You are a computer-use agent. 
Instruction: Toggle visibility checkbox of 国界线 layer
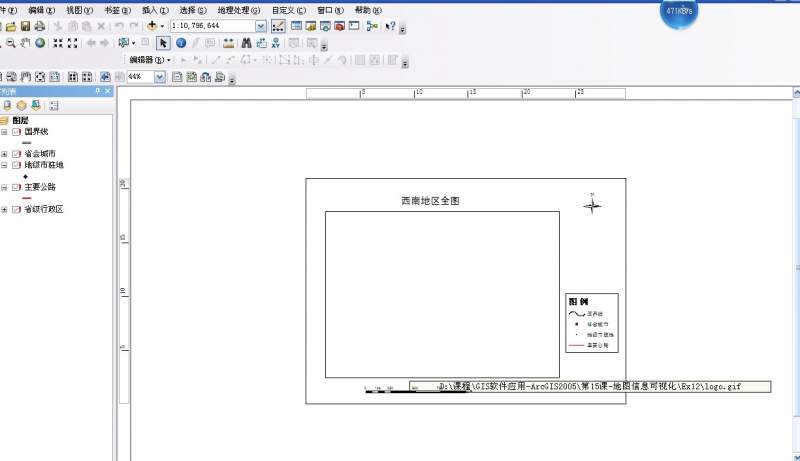coord(16,132)
